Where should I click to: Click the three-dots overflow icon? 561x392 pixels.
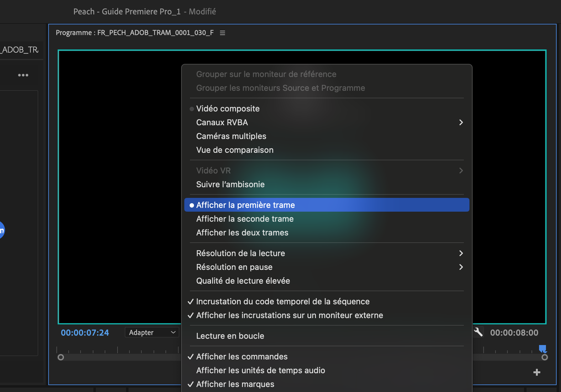23,75
